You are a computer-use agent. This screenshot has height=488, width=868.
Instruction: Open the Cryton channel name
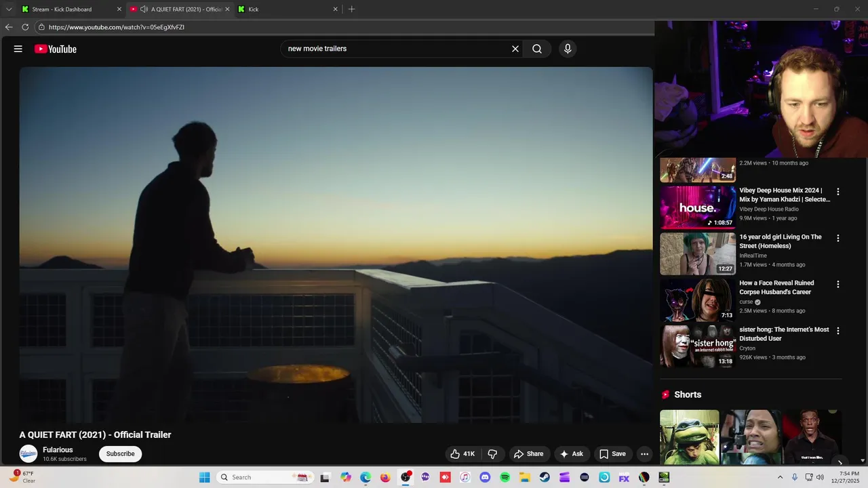point(747,348)
